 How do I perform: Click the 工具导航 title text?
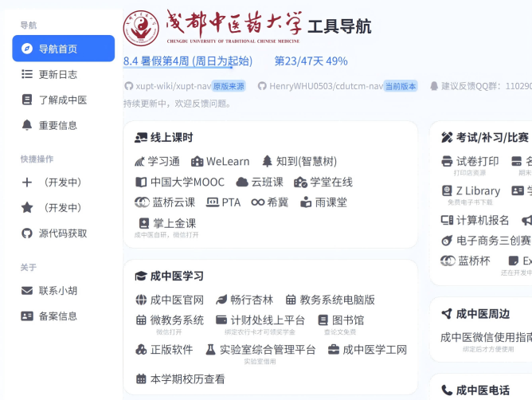tap(339, 26)
